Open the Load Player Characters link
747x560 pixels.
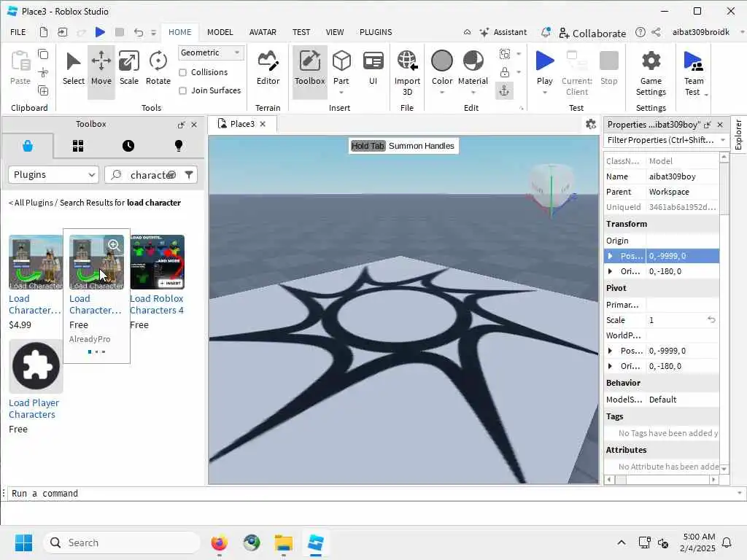point(34,408)
